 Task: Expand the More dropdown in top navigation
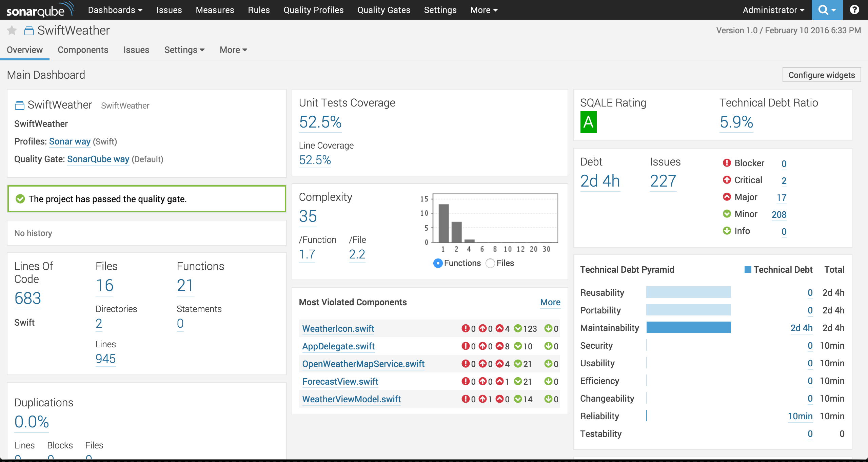[x=482, y=10]
